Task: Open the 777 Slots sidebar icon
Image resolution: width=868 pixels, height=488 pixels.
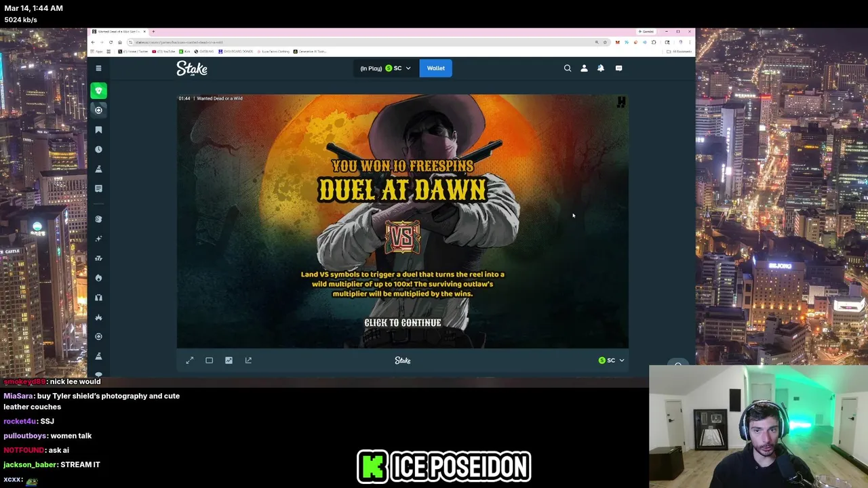Action: (x=98, y=258)
